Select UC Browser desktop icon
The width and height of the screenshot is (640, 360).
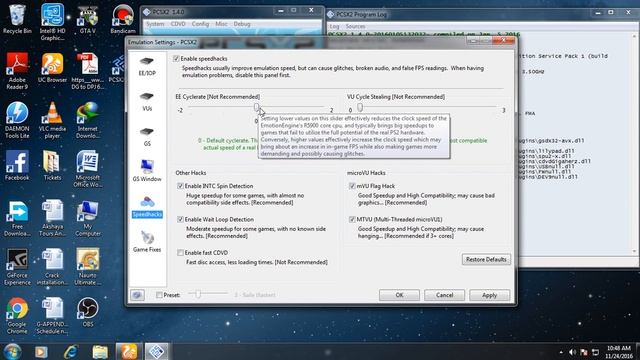pos(52,68)
